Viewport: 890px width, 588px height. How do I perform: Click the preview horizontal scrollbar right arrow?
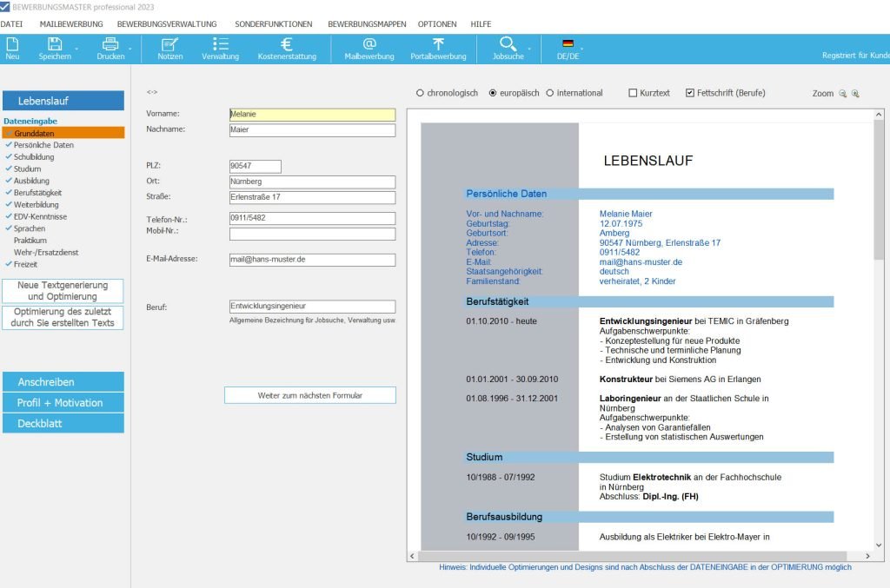(867, 556)
